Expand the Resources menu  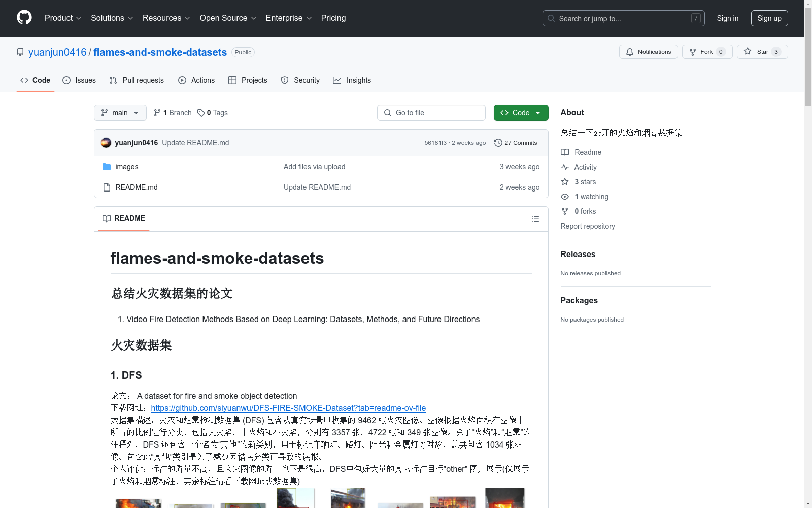tap(166, 18)
